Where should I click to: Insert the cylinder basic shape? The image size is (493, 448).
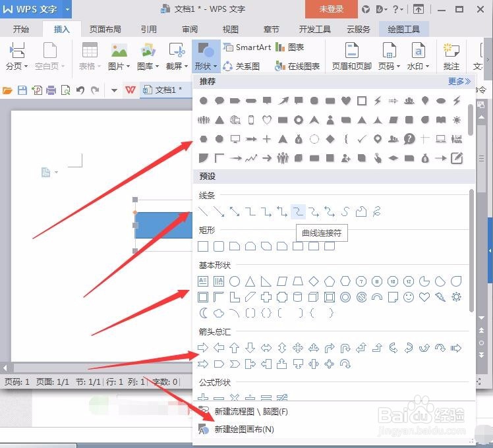click(298, 296)
